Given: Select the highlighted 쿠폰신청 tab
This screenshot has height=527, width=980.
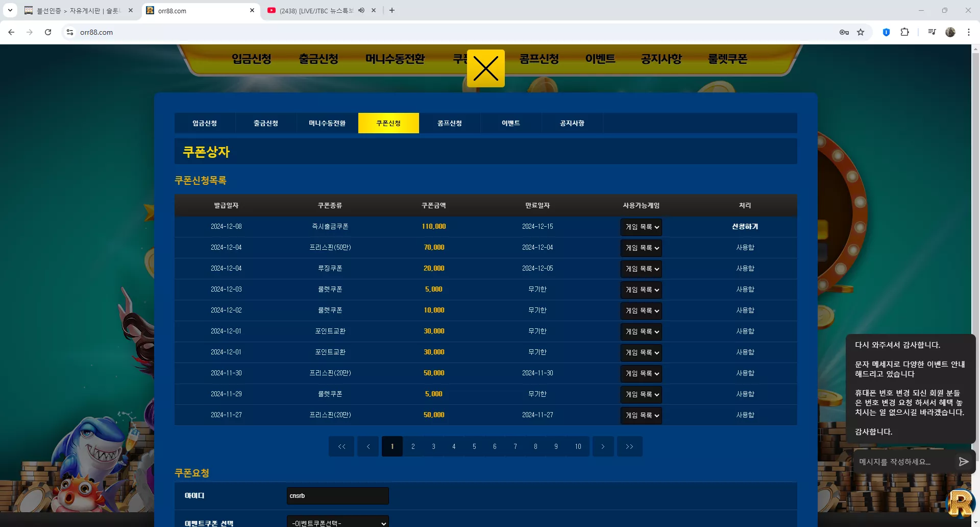Looking at the screenshot, I should pyautogui.click(x=388, y=123).
